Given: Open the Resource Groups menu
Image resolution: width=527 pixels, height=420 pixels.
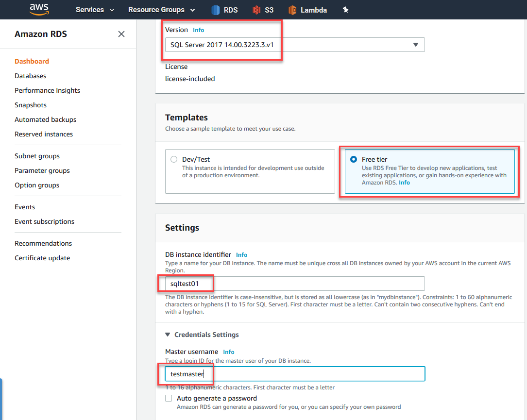Looking at the screenshot, I should pyautogui.click(x=161, y=10).
